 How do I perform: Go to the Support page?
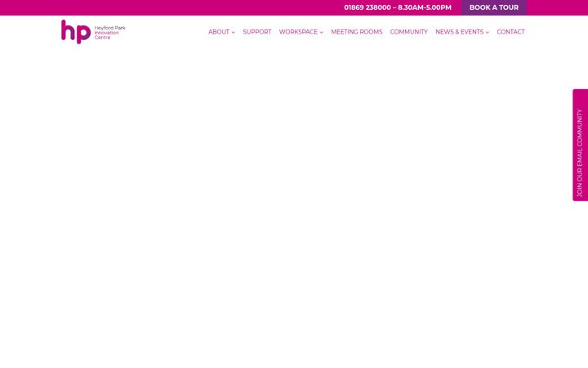257,32
